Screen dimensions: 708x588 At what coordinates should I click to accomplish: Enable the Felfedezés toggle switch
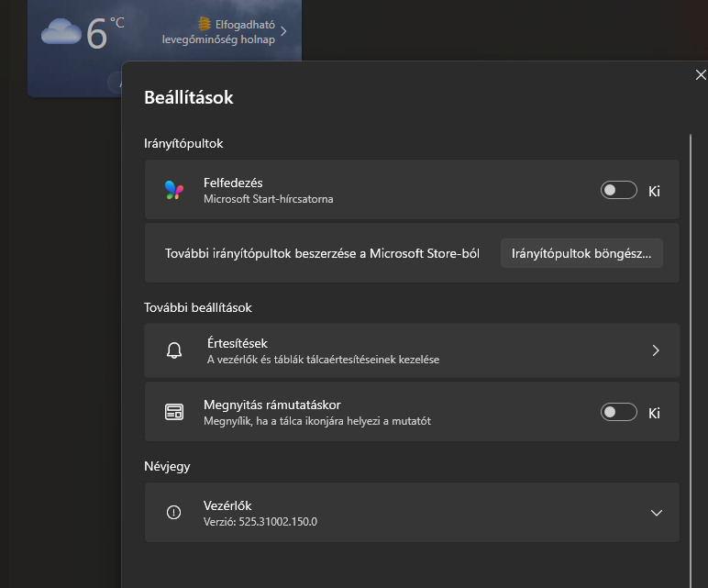pyautogui.click(x=618, y=191)
